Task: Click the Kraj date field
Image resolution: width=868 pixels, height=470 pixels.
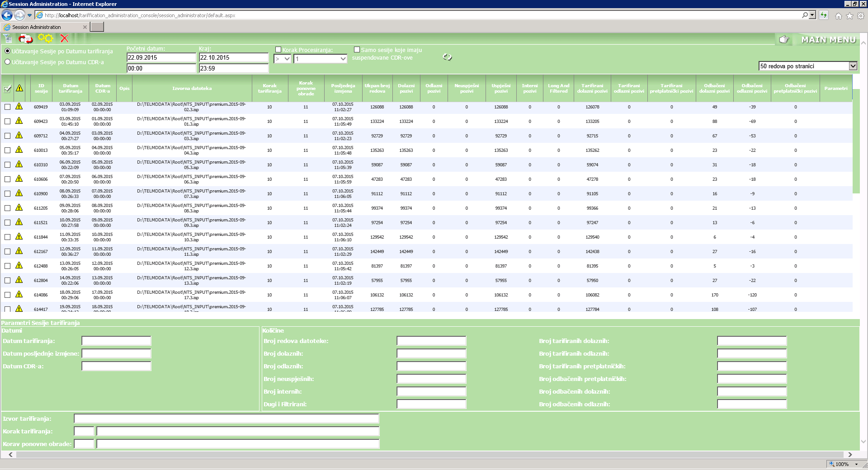Action: coord(234,57)
